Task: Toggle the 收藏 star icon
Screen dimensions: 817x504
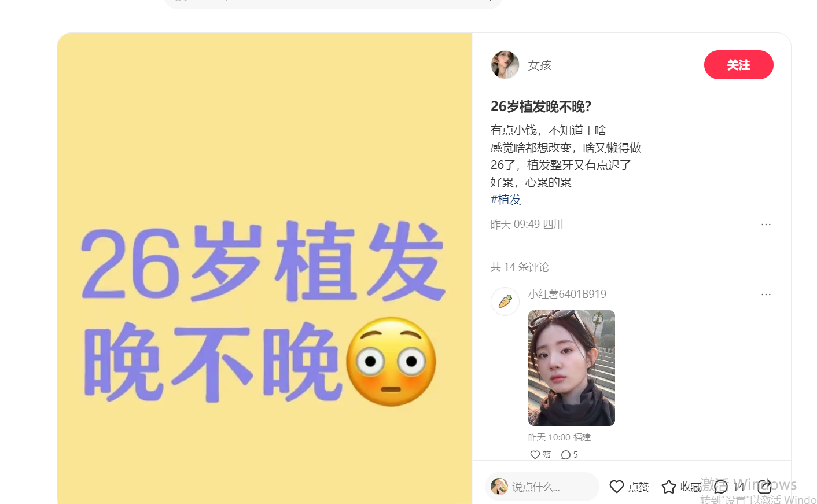Action: click(x=669, y=487)
